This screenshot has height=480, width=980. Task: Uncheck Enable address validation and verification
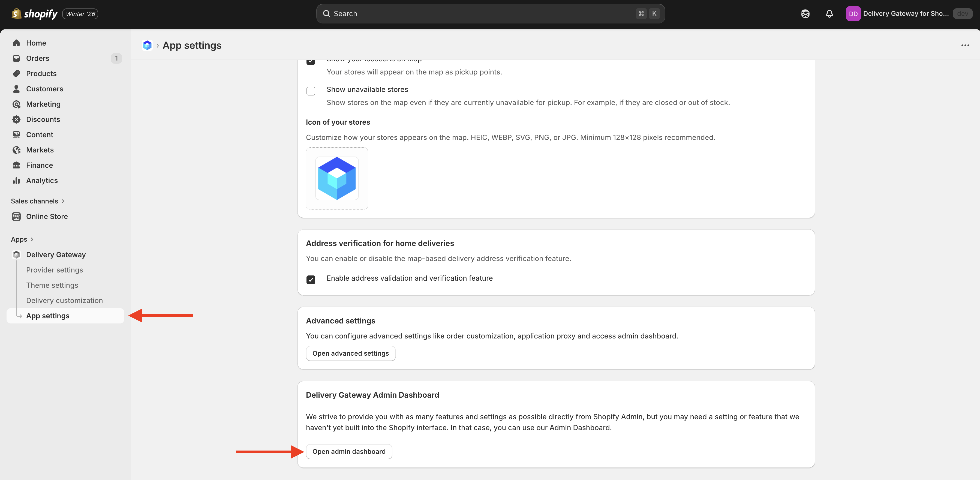point(311,280)
